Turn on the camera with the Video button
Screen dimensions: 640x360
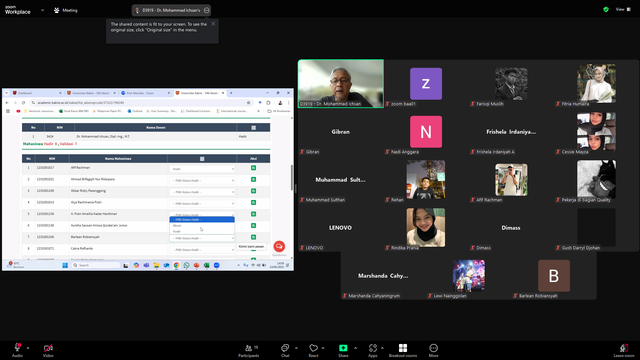[x=48, y=350]
